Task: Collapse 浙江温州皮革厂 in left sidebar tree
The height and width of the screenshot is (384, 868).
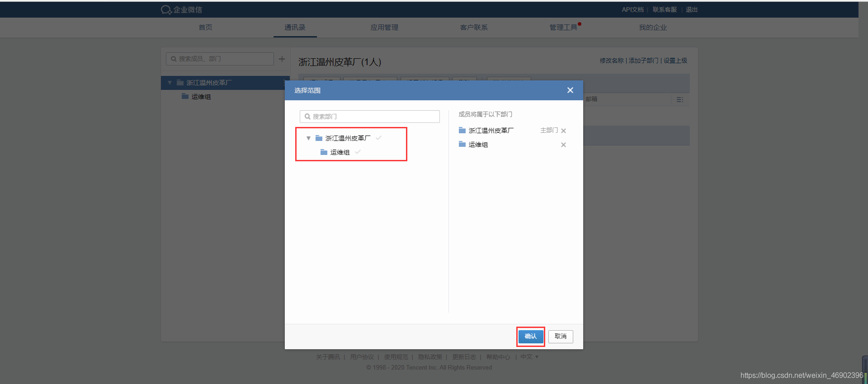Action: click(170, 83)
